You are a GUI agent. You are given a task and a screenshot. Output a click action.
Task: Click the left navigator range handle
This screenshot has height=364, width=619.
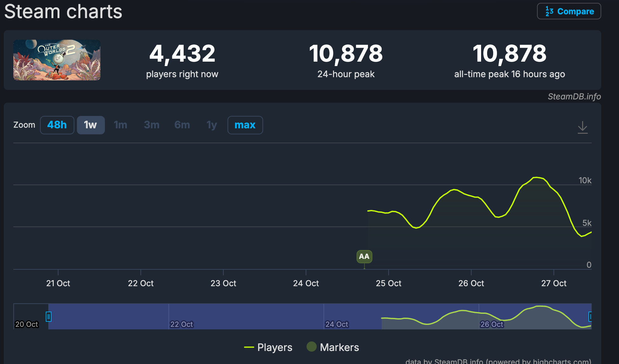click(x=48, y=316)
